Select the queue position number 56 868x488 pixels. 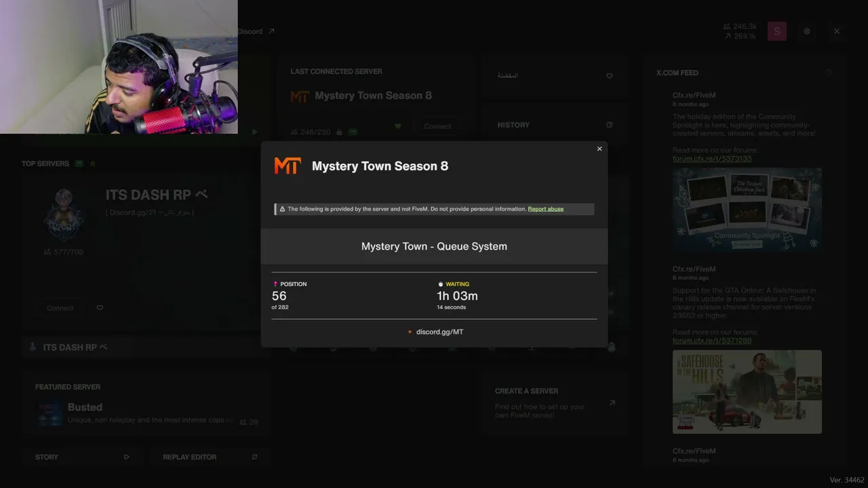click(x=279, y=296)
